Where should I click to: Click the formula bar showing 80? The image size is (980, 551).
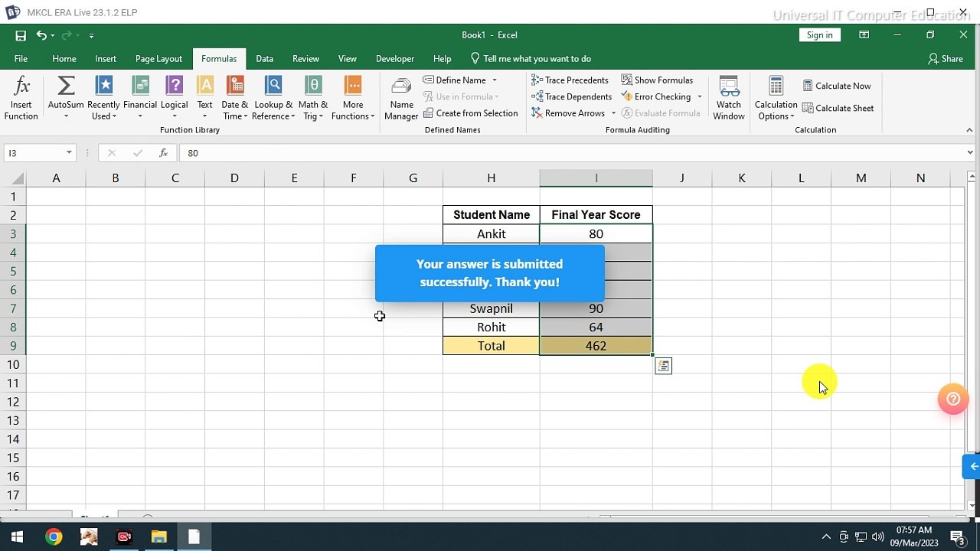point(536,153)
